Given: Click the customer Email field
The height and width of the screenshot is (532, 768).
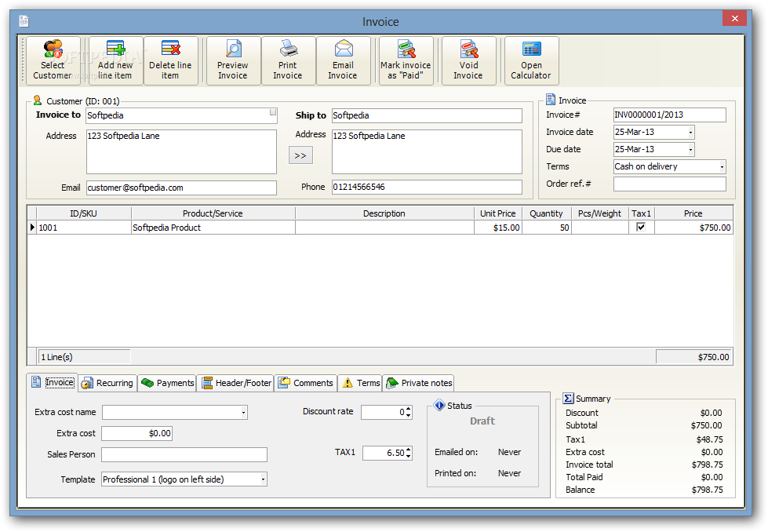Looking at the screenshot, I should point(181,188).
